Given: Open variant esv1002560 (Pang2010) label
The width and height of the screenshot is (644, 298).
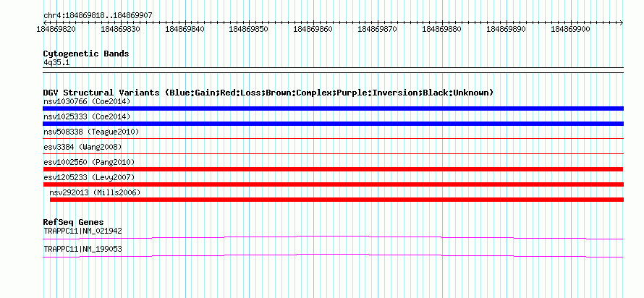Looking at the screenshot, I should [x=89, y=162].
